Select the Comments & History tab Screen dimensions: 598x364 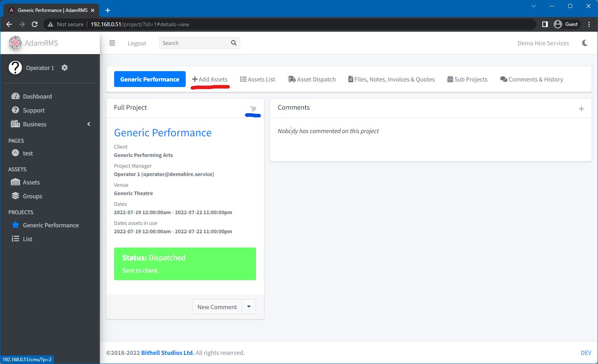(532, 79)
